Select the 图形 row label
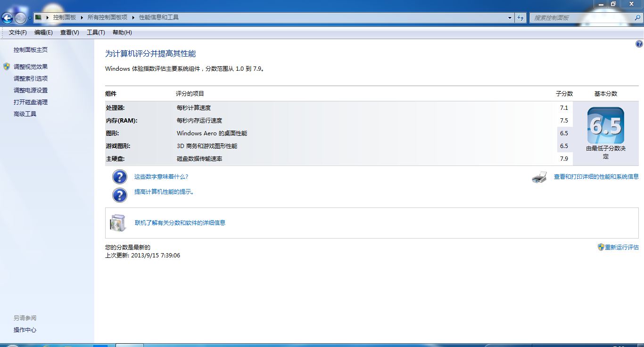The image size is (644, 347). coord(113,133)
